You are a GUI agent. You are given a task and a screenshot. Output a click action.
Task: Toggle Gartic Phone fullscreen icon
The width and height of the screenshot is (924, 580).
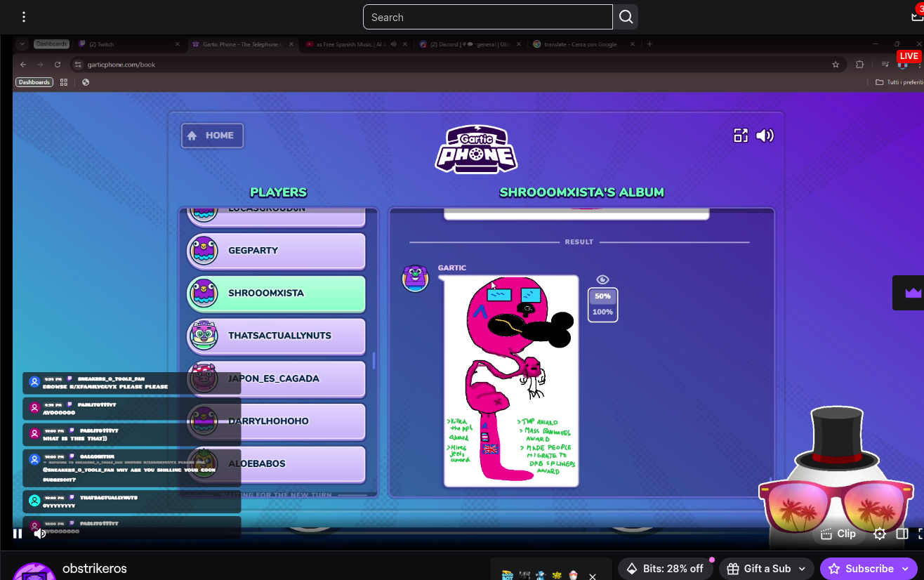(x=741, y=136)
